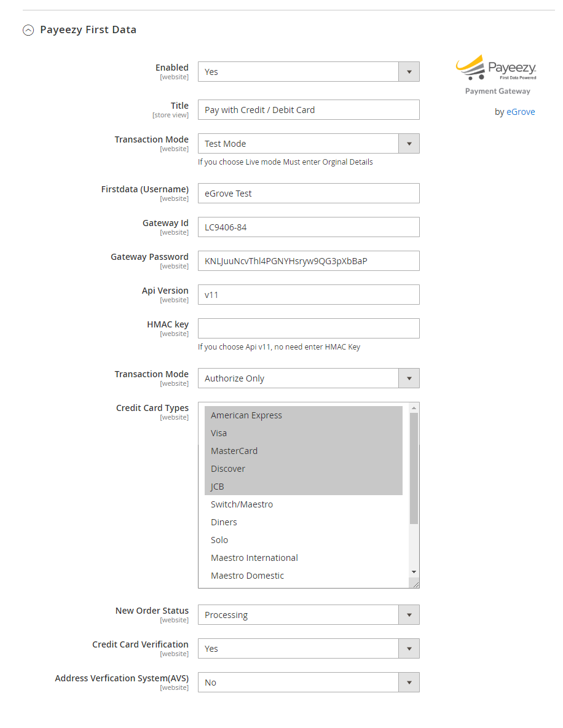Select MasterCard in Credit Card Types list
Image resolution: width=563 pixels, height=728 pixels.
[x=277, y=450]
